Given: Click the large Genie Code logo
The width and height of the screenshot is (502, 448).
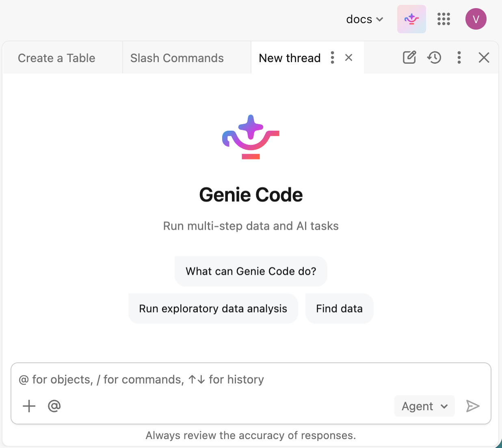Looking at the screenshot, I should 251,137.
